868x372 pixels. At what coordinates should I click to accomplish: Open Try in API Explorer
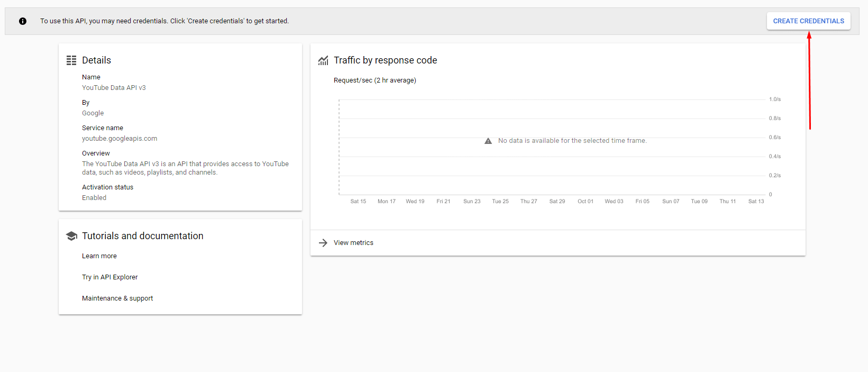(109, 277)
